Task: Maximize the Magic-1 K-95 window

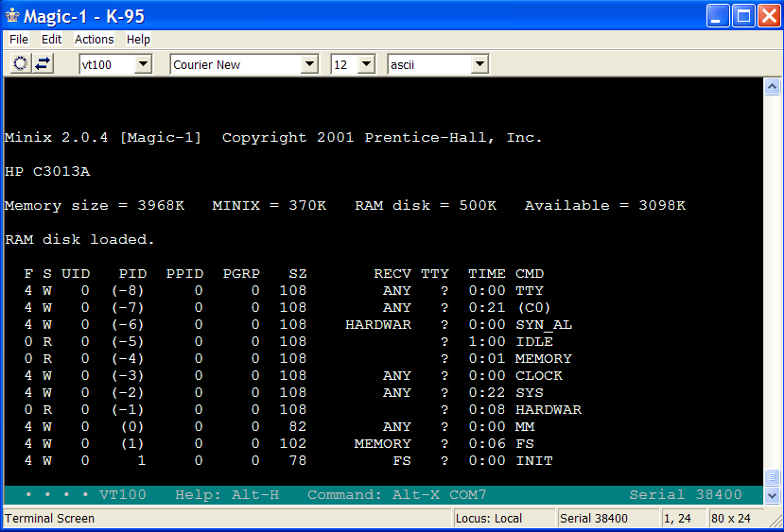Action: [743, 16]
